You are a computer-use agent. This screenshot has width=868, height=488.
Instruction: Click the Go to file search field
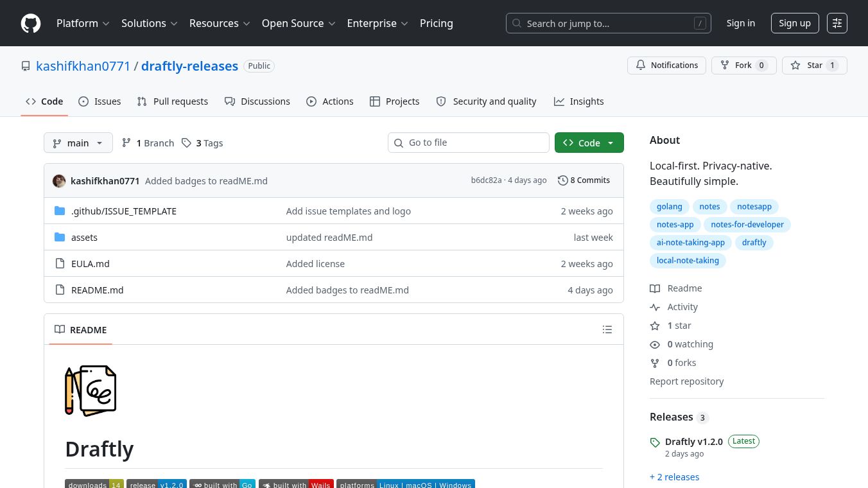click(469, 143)
